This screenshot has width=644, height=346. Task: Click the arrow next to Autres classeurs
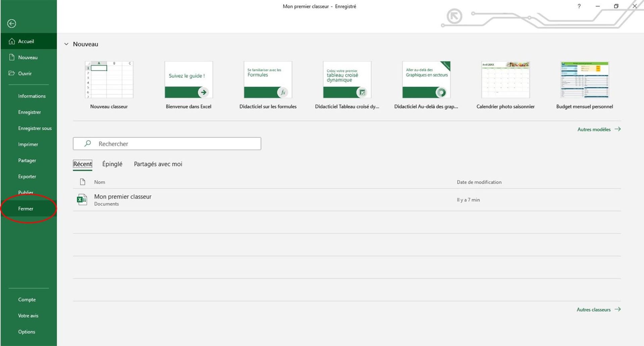click(x=618, y=309)
